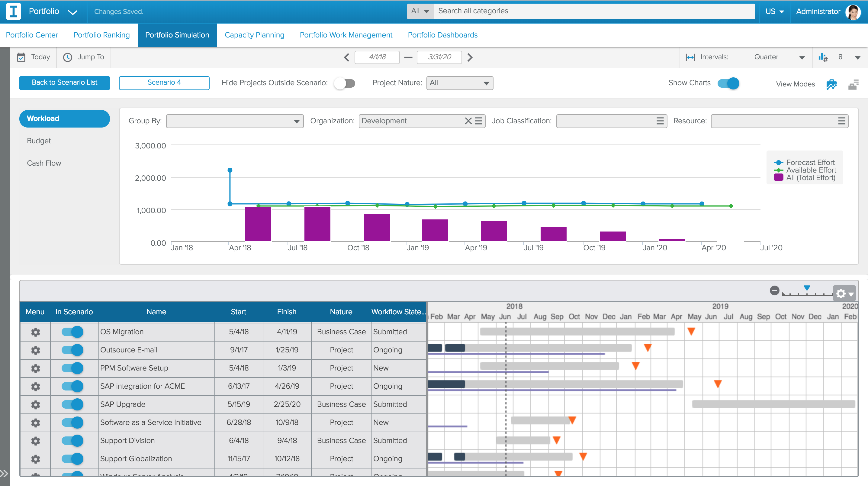Open the Gantt chart settings gear icon
This screenshot has height=486, width=868.
pyautogui.click(x=841, y=293)
